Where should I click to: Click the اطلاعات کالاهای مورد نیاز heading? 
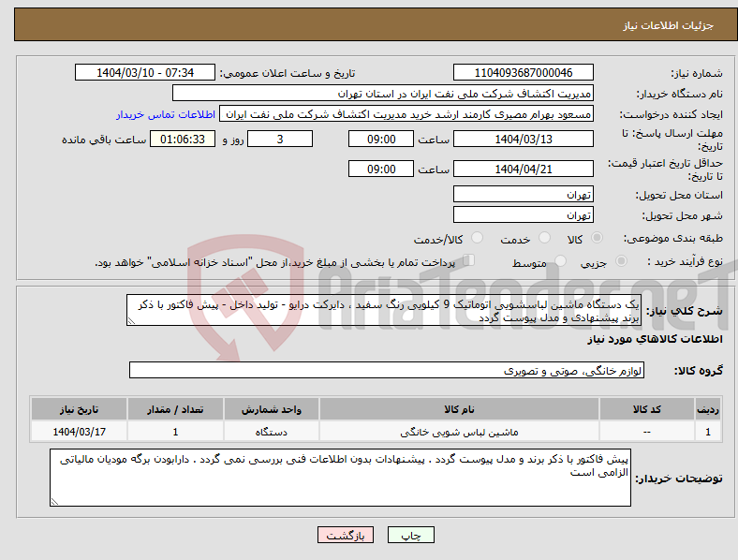pyautogui.click(x=655, y=339)
